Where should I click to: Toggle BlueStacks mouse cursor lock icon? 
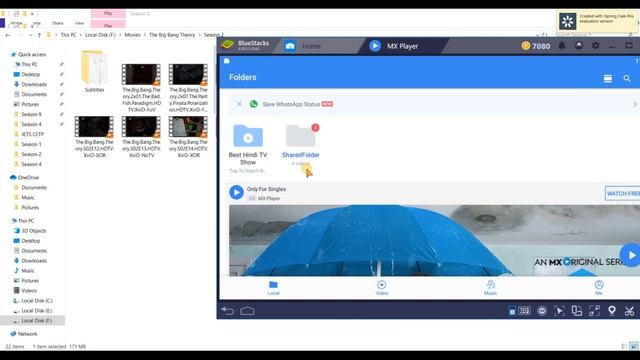click(559, 311)
